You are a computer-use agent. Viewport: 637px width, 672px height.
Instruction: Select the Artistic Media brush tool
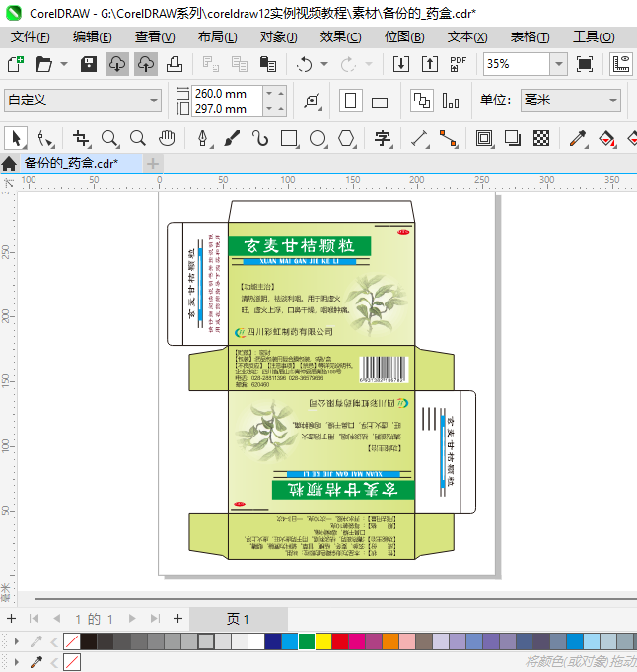pyautogui.click(x=232, y=138)
